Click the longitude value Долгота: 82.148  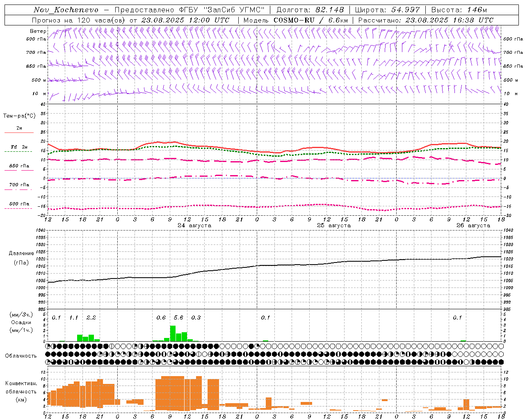tap(310, 10)
